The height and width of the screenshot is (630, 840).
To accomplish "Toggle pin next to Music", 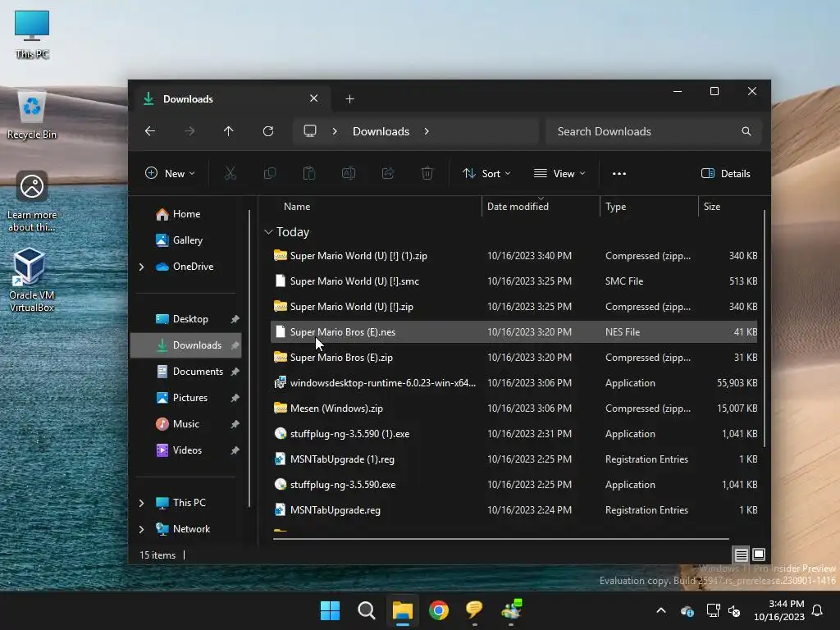I will [x=235, y=424].
